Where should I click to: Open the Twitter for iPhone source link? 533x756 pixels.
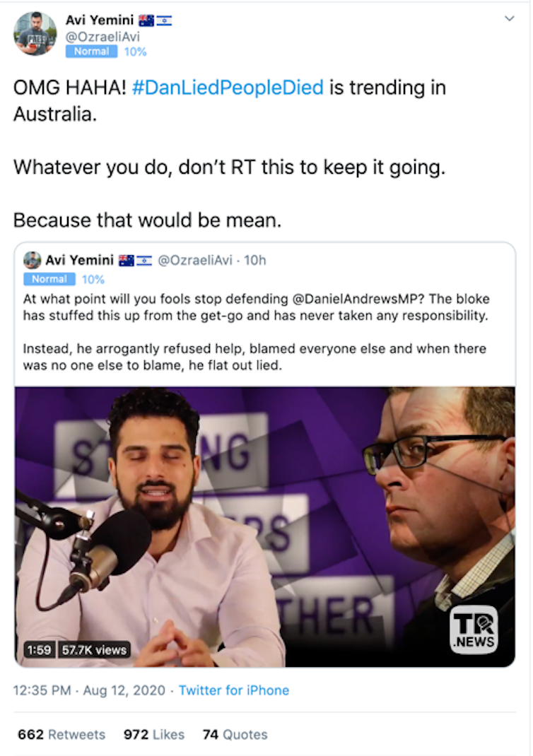233,690
